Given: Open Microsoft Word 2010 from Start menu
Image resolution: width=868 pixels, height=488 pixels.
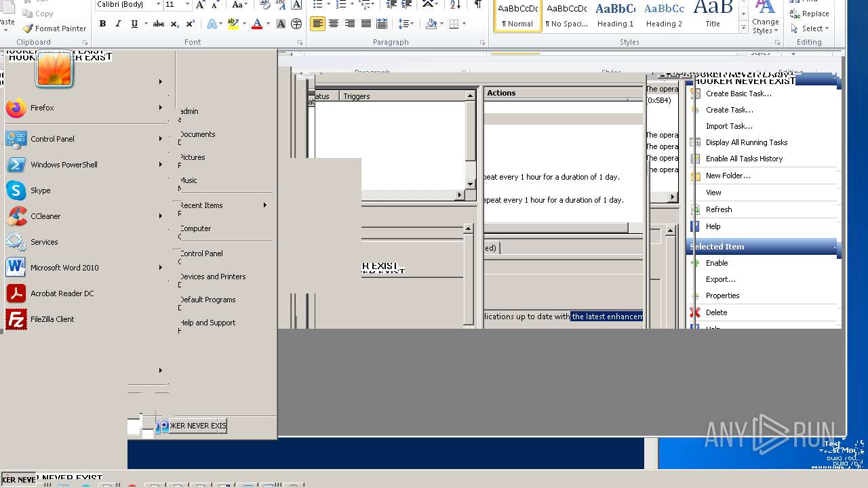Looking at the screenshot, I should click(x=64, y=268).
